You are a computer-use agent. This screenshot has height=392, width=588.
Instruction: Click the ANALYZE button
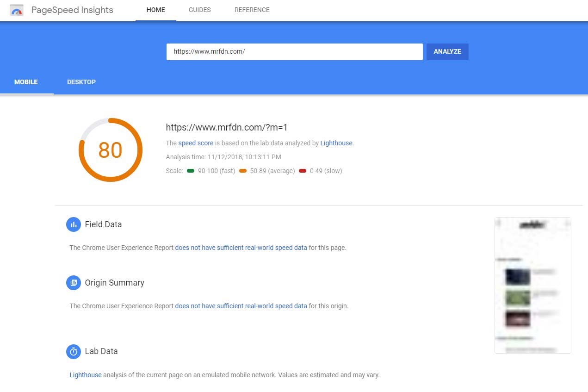447,52
